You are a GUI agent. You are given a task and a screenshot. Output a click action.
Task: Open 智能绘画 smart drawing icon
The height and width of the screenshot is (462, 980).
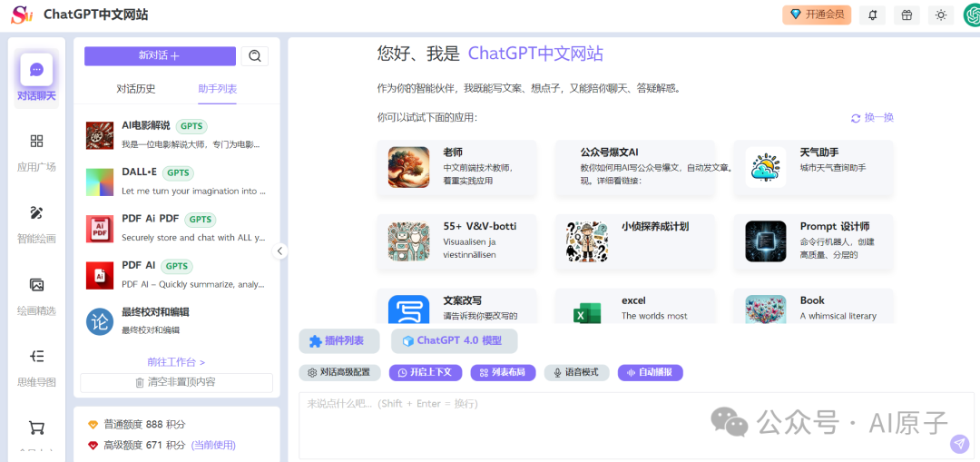coord(36,212)
